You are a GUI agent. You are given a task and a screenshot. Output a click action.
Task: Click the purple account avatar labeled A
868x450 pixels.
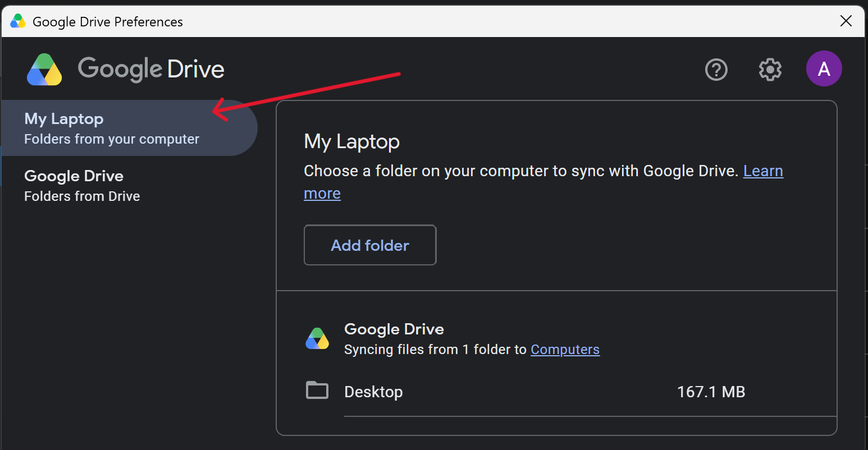(824, 68)
